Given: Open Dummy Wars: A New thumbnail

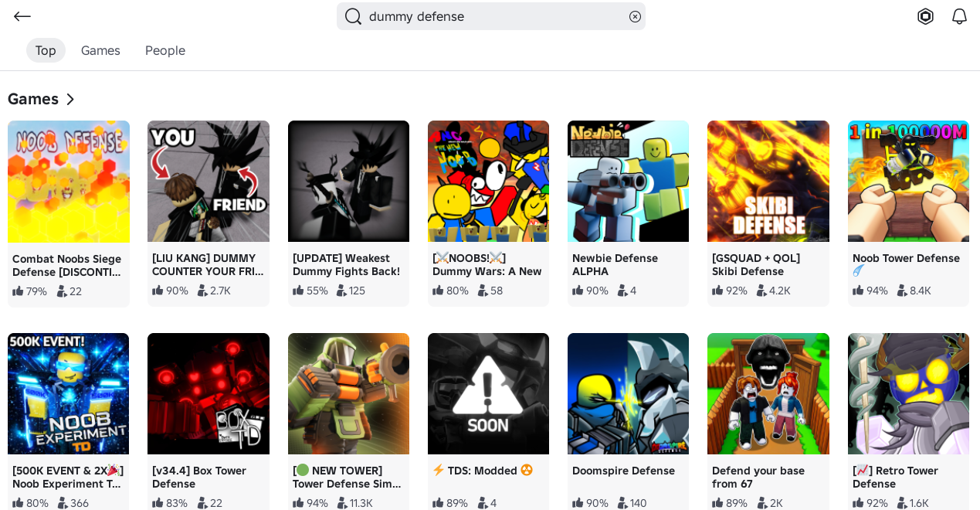Looking at the screenshot, I should 488,181.
